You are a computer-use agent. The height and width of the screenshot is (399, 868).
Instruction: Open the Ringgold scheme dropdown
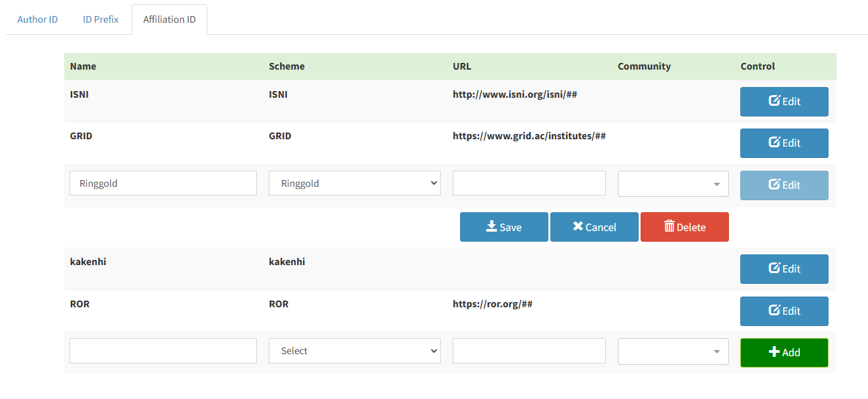coord(354,183)
